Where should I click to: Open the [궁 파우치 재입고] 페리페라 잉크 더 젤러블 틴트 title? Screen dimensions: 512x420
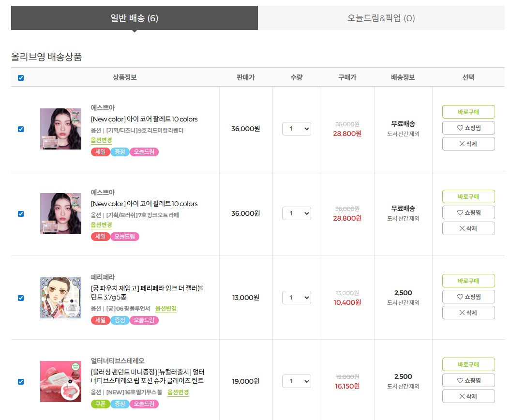[147, 293]
